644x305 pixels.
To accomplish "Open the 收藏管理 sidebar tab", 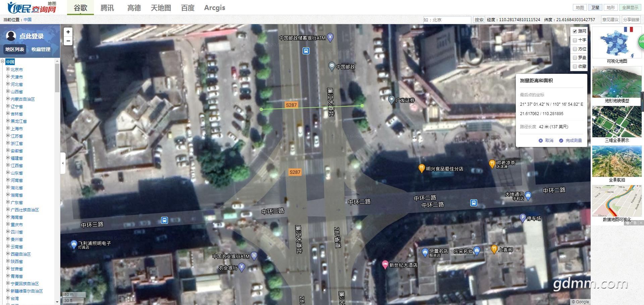I will (x=41, y=49).
